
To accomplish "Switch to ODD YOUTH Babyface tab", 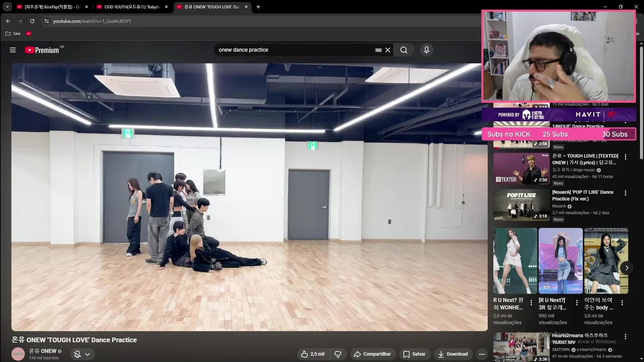I will pos(132,7).
